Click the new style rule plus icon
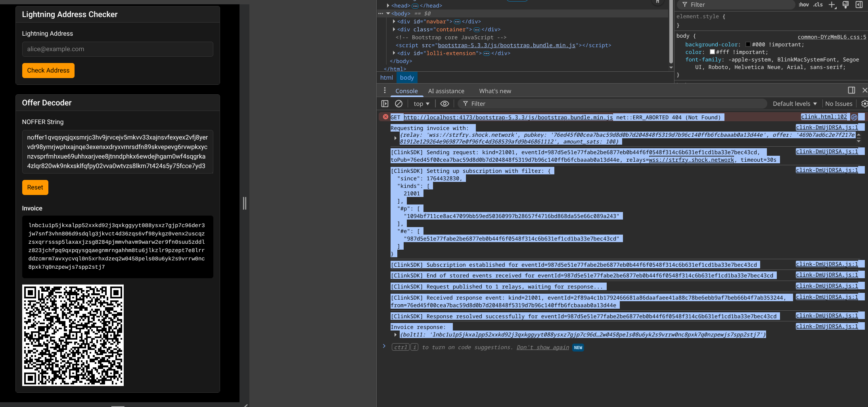 tap(832, 5)
